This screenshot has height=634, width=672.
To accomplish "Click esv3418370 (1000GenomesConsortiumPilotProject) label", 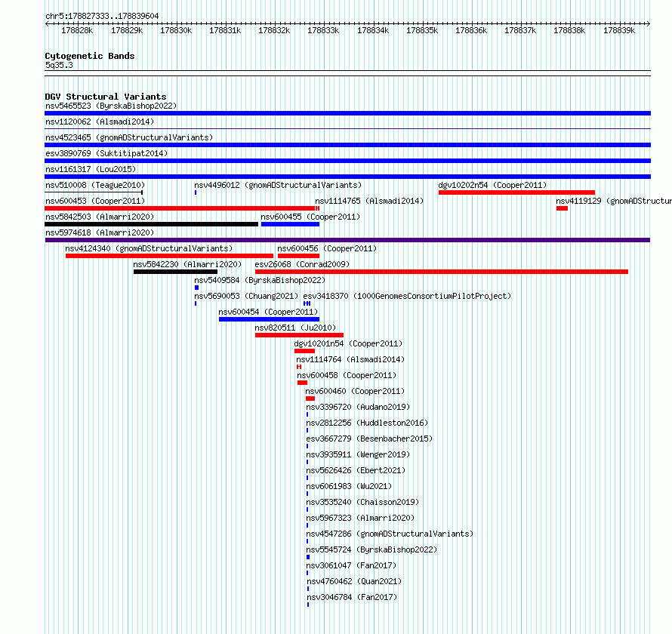I will (407, 296).
